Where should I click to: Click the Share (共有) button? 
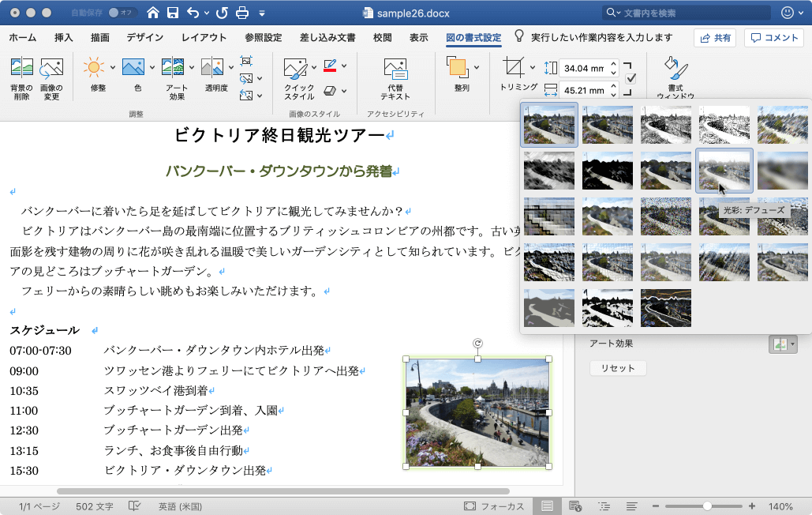[714, 38]
